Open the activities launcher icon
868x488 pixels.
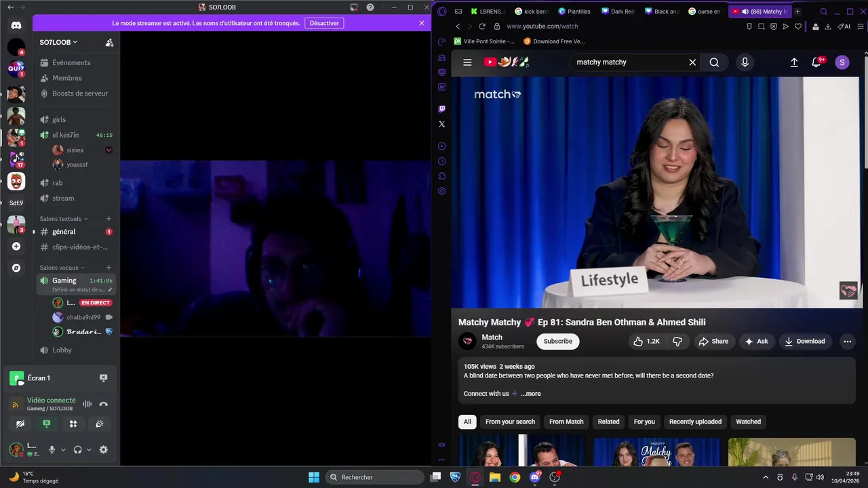(x=73, y=424)
